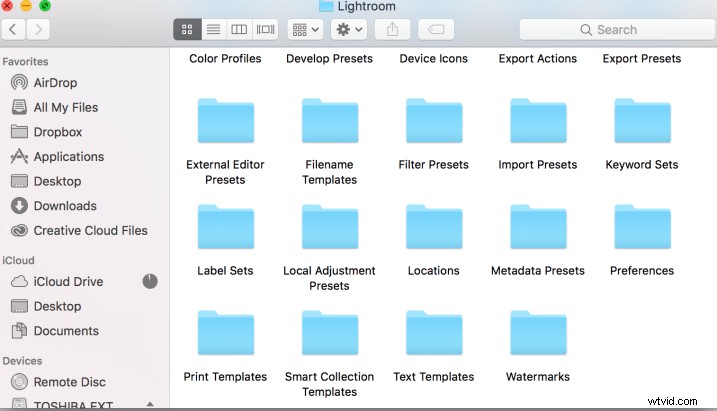Click the iCloud sidebar section header
The width and height of the screenshot is (717, 411).
[18, 261]
